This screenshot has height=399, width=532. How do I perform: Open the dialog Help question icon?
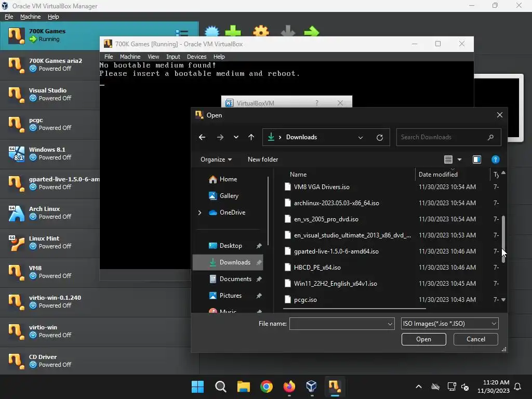(x=495, y=159)
